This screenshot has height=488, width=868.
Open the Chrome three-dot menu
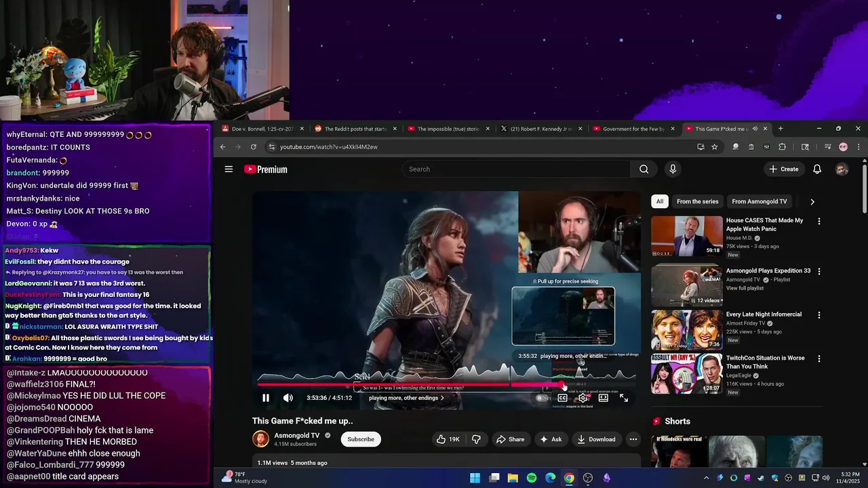[x=859, y=147]
